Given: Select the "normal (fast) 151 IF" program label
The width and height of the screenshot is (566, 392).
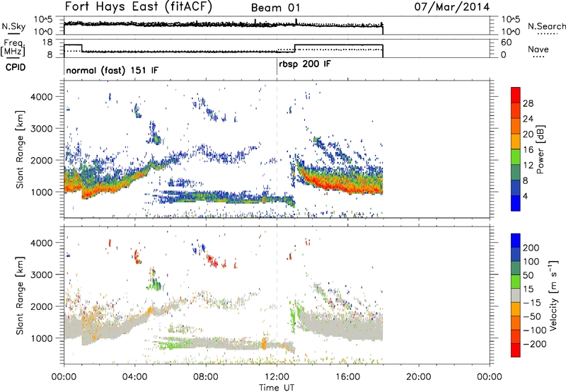Looking at the screenshot, I should coord(112,70).
